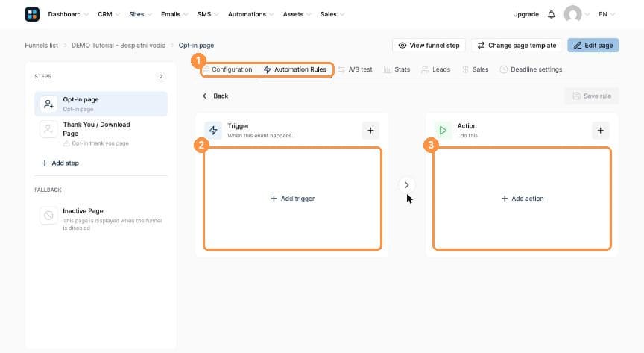The width and height of the screenshot is (644, 353).
Task: Expand the Assets dropdown
Action: 297,14
